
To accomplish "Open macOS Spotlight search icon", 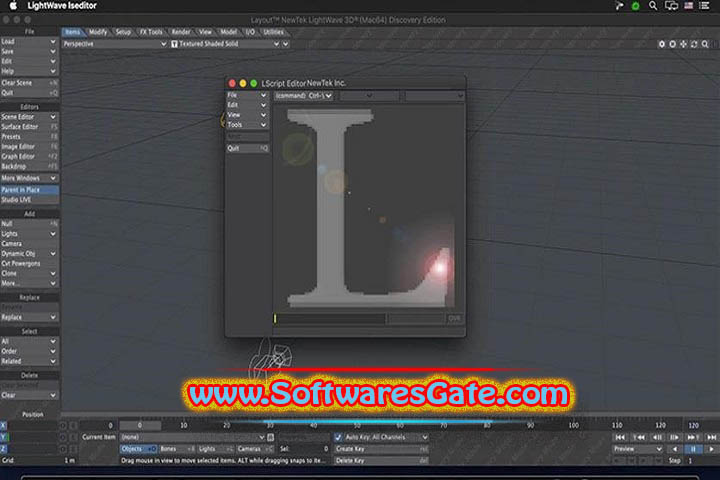I will tap(652, 6).
